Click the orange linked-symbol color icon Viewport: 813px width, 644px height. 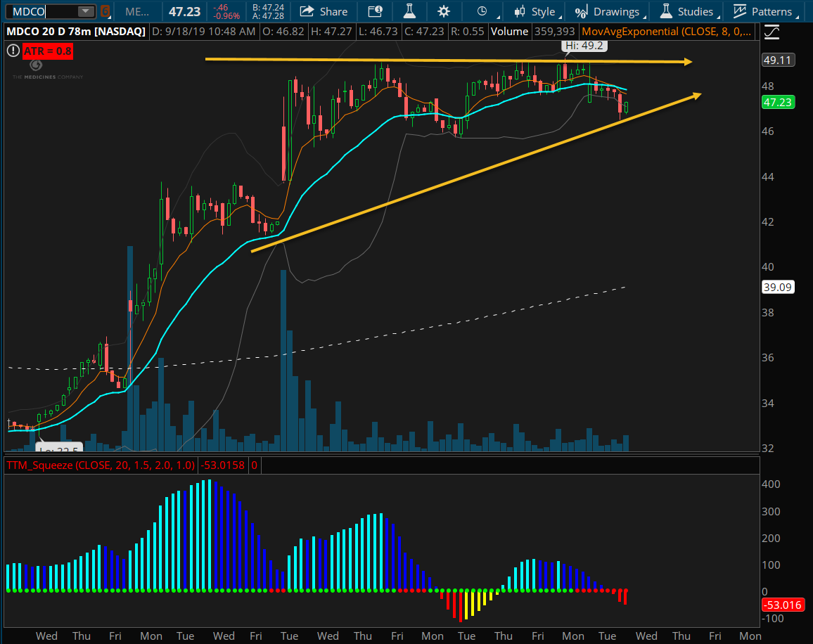[x=105, y=11]
